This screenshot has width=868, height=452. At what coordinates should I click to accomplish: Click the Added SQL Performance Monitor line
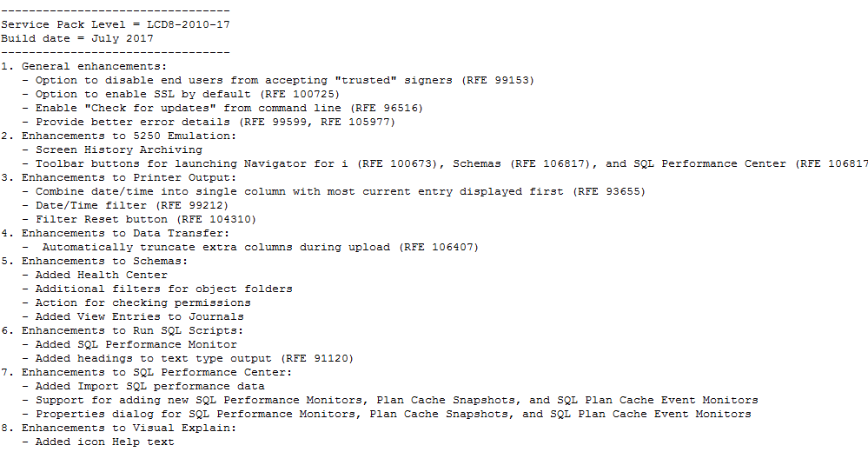point(136,344)
